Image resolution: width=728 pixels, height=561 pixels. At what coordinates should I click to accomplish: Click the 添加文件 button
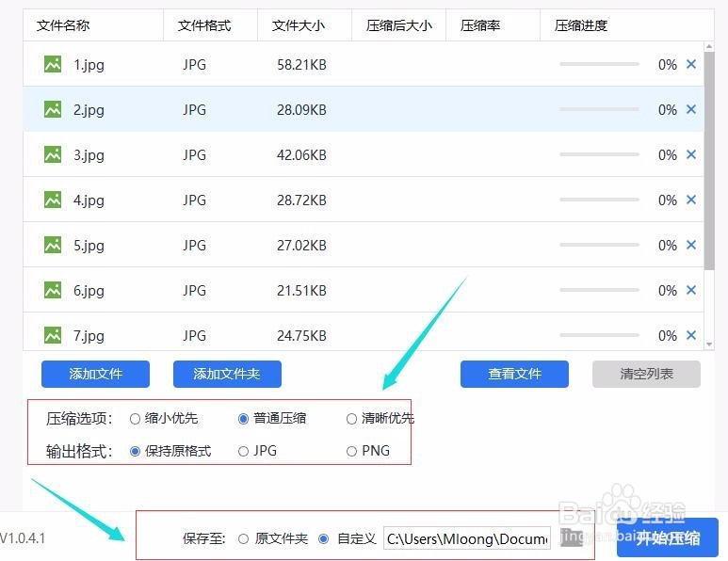tap(95, 374)
